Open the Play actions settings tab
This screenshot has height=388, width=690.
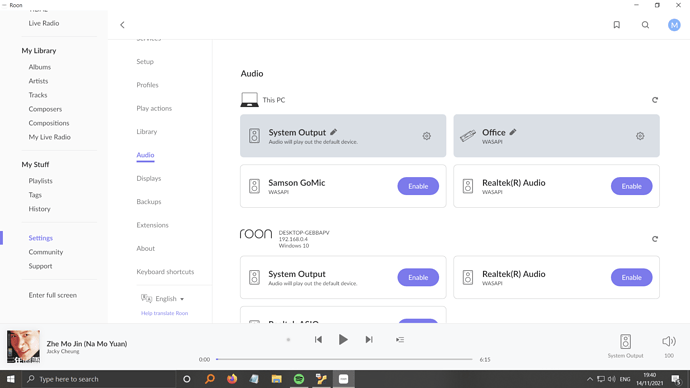(x=154, y=108)
